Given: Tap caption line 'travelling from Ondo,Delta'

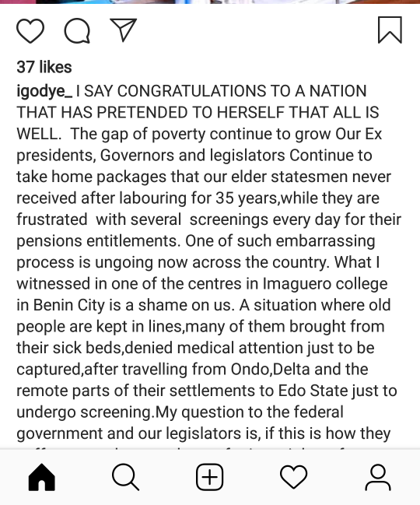Looking at the screenshot, I should pyautogui.click(x=192, y=369).
